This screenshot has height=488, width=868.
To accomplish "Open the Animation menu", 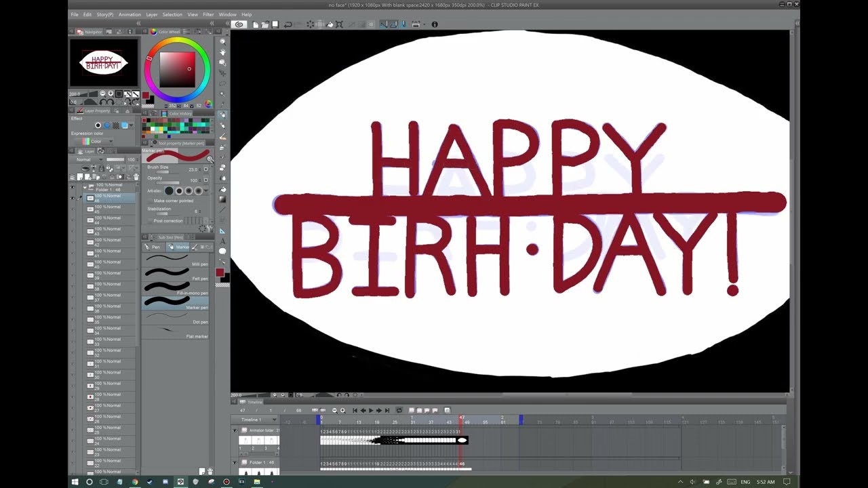I will point(130,14).
